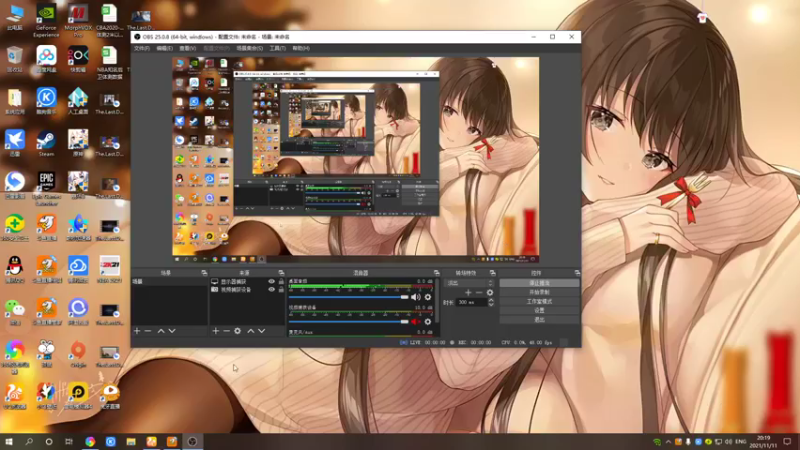Screen dimensions: 800x450
Task: Move source up in Sources panel
Action: pyautogui.click(x=251, y=331)
